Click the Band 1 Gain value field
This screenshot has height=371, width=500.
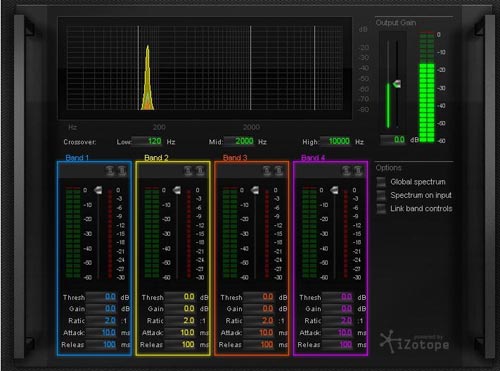[x=101, y=309]
